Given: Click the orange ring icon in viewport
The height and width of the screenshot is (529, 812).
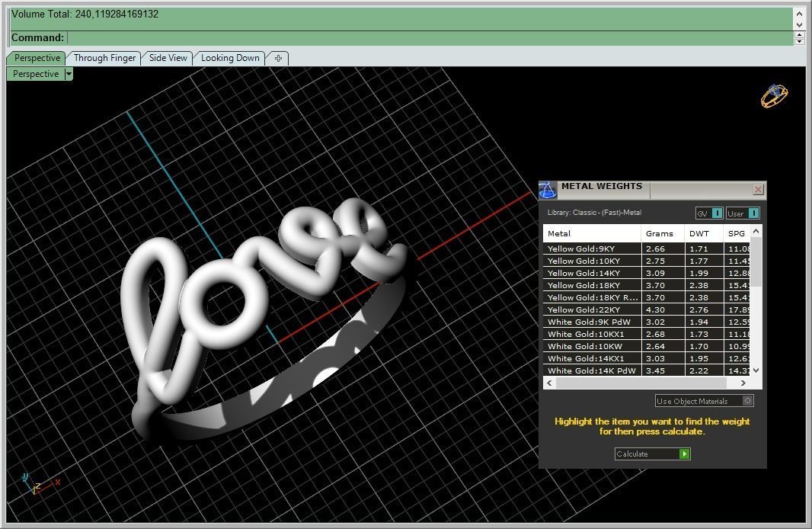Looking at the screenshot, I should pyautogui.click(x=774, y=96).
